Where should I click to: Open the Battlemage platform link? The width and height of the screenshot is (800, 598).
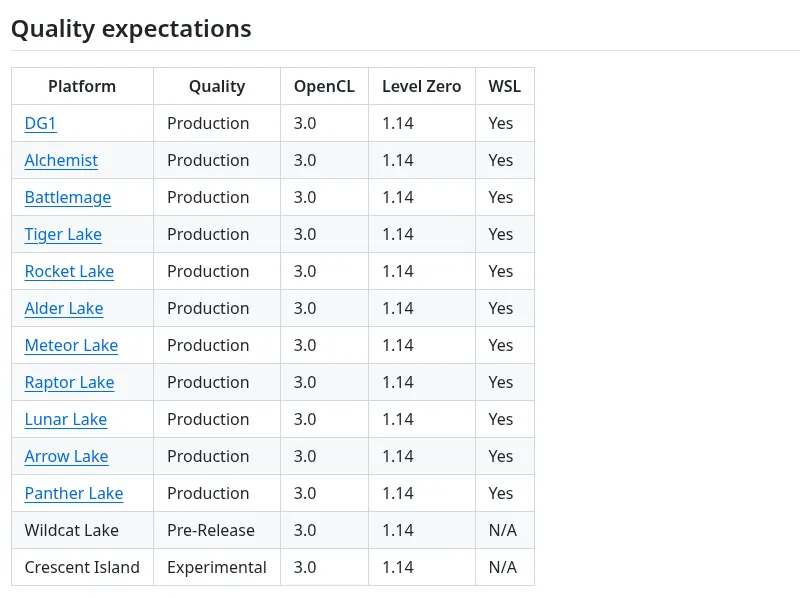(x=67, y=197)
